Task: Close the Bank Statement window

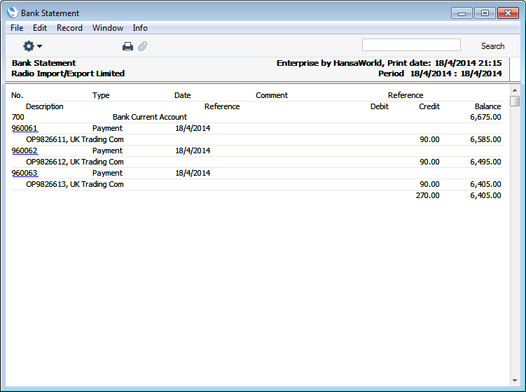Action: [x=508, y=13]
